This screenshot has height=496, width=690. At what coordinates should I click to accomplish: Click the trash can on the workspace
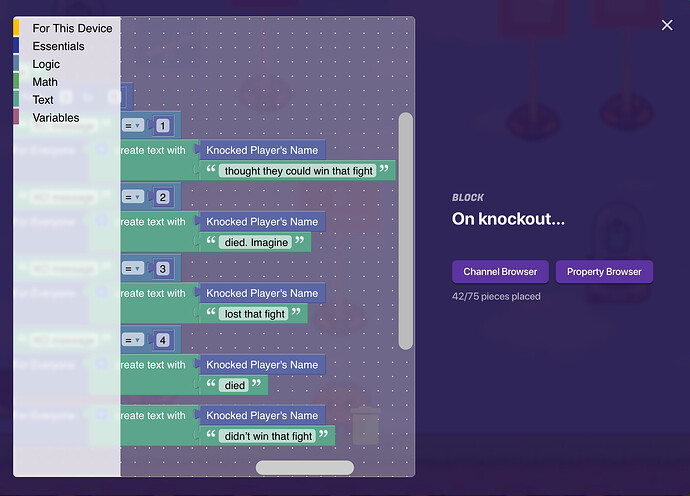click(x=366, y=425)
